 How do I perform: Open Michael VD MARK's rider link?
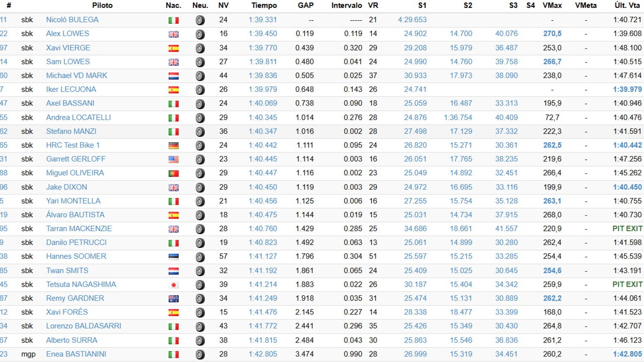(76, 76)
